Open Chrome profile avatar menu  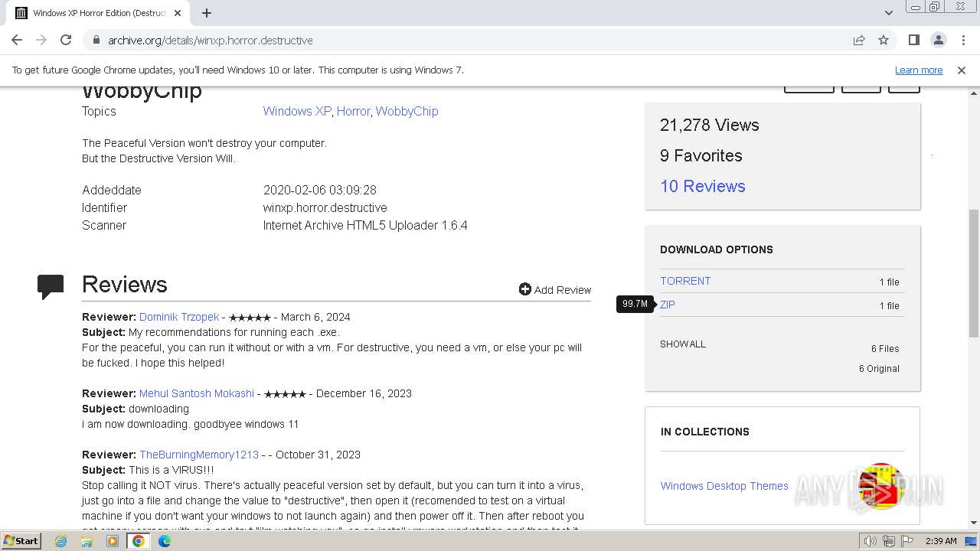click(x=939, y=40)
